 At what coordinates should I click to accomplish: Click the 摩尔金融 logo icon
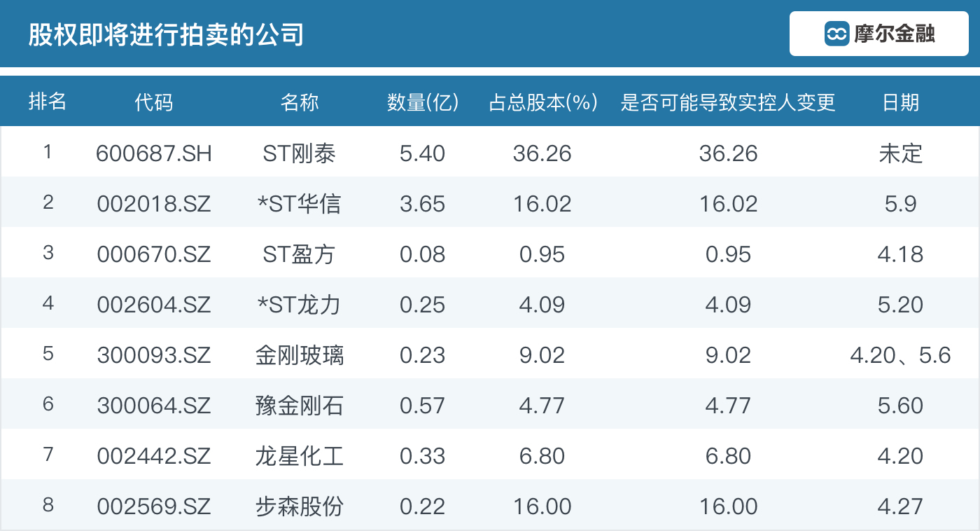pos(836,34)
